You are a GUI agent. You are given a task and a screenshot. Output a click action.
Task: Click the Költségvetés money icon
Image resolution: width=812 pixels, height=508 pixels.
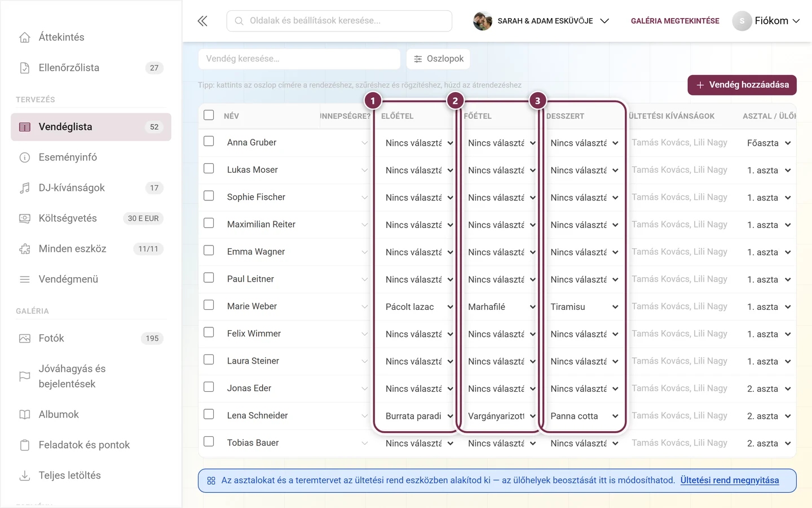click(x=25, y=218)
